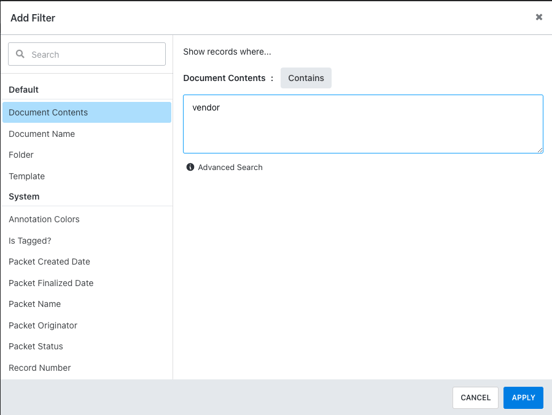Apply the filter with APPLY button

tap(523, 398)
